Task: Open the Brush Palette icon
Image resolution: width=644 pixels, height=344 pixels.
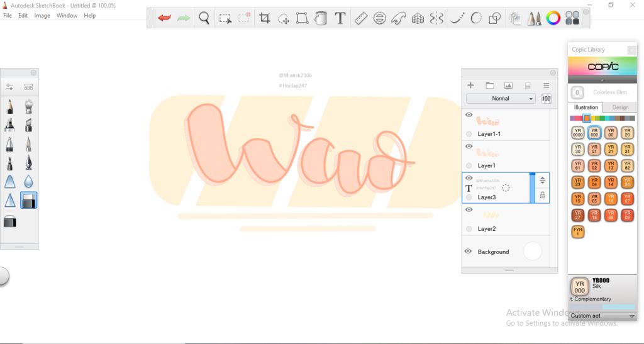Action: tap(534, 18)
